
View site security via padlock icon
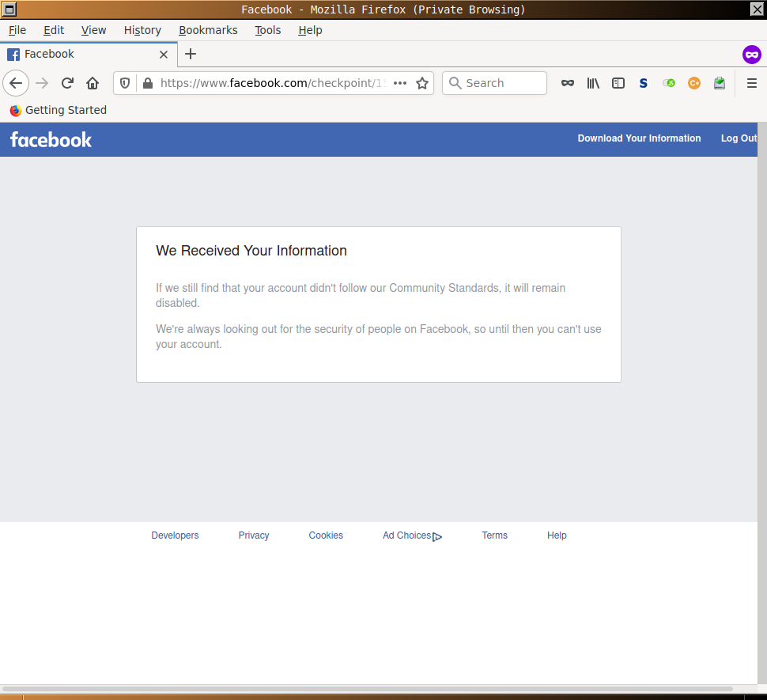[148, 83]
